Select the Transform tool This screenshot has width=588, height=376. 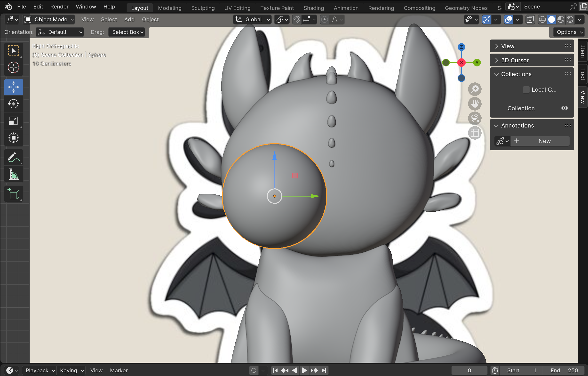point(14,138)
